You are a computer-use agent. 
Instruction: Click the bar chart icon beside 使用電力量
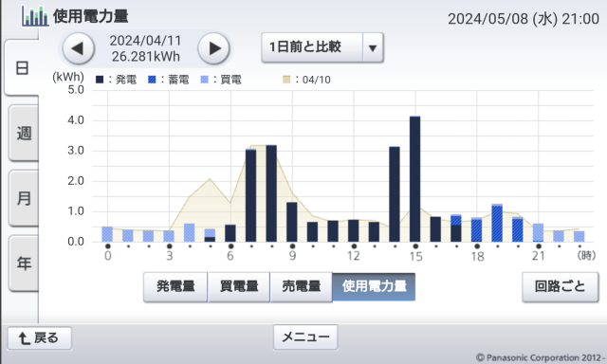pyautogui.click(x=35, y=16)
